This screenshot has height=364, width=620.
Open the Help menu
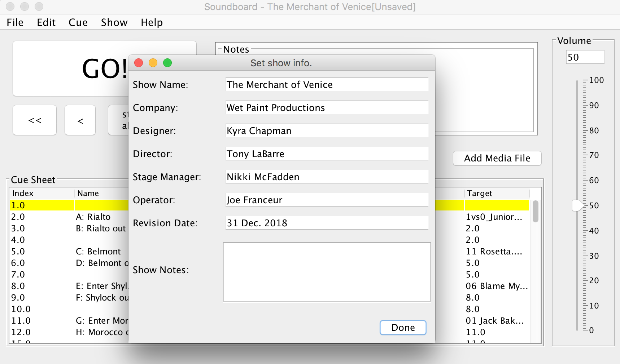[152, 22]
